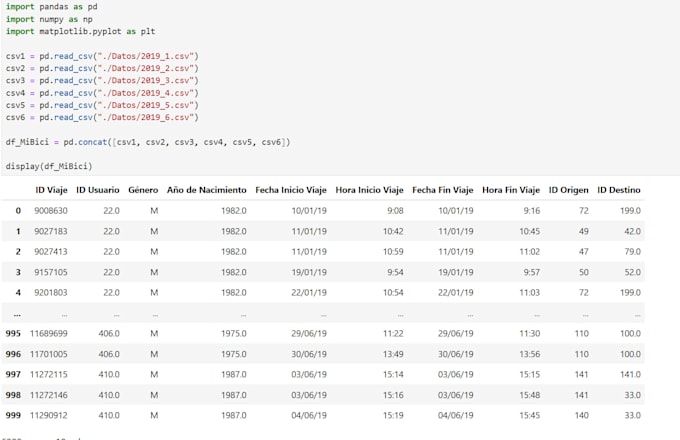The height and width of the screenshot is (440, 680).
Task: Click user ID 410.0 in row 998
Action: (x=108, y=395)
